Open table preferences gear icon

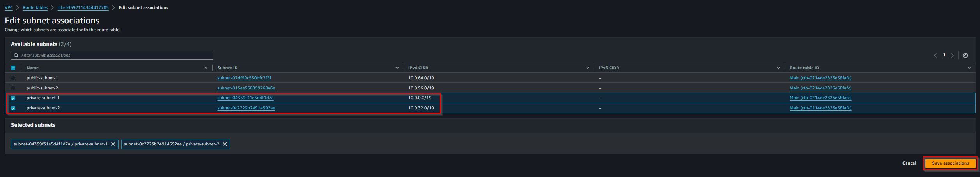point(965,56)
